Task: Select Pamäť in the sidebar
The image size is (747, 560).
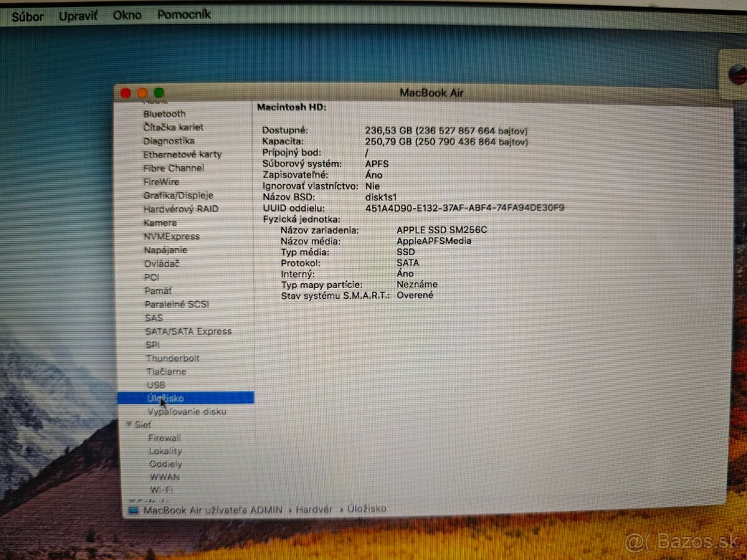Action: pos(158,291)
